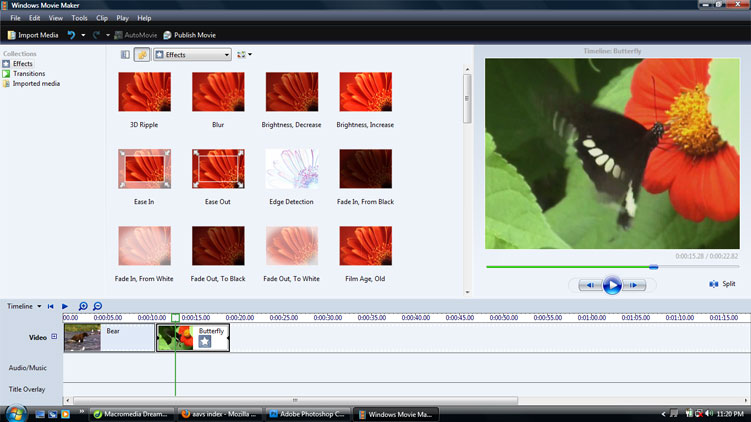751x422 pixels.
Task: Click the Next Frame button in preview
Action: tap(634, 285)
